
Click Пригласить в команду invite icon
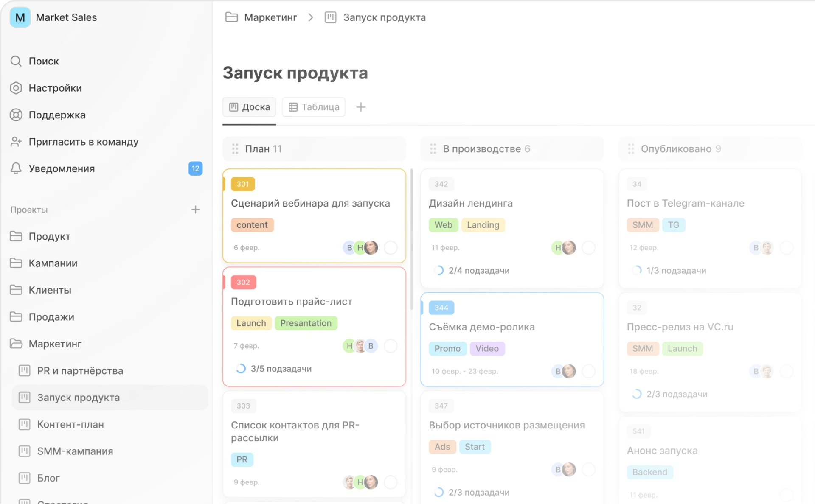tap(16, 142)
